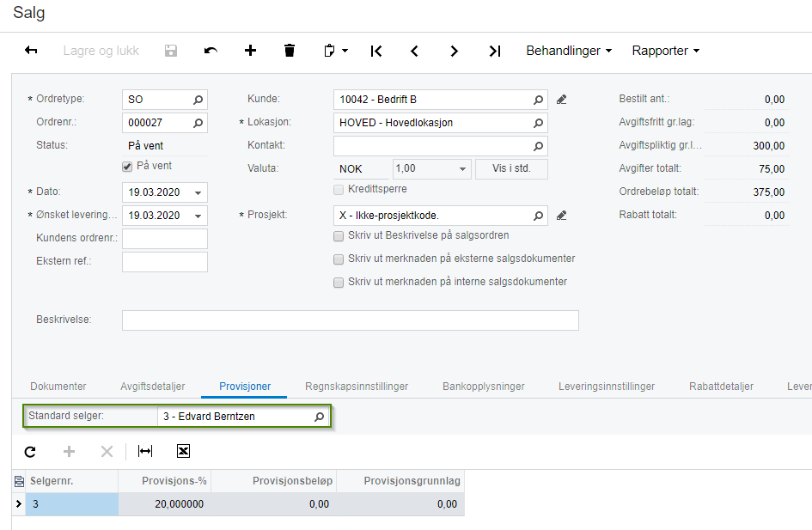This screenshot has width=812, height=530.
Task: Click the undo icon in toolbar
Action: [x=211, y=51]
